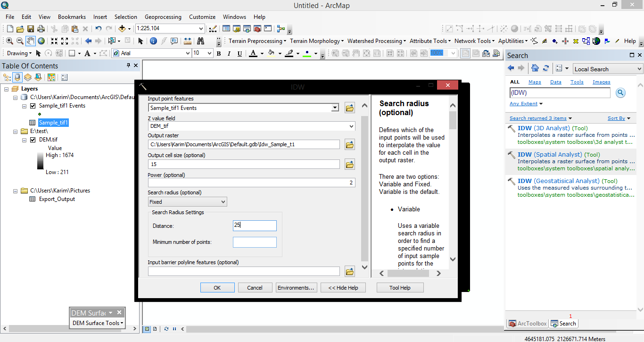Go back to previous extent arrow

point(88,41)
